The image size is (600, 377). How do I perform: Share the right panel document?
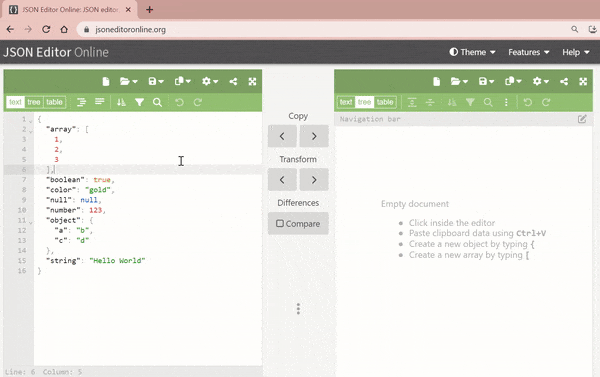click(x=564, y=82)
